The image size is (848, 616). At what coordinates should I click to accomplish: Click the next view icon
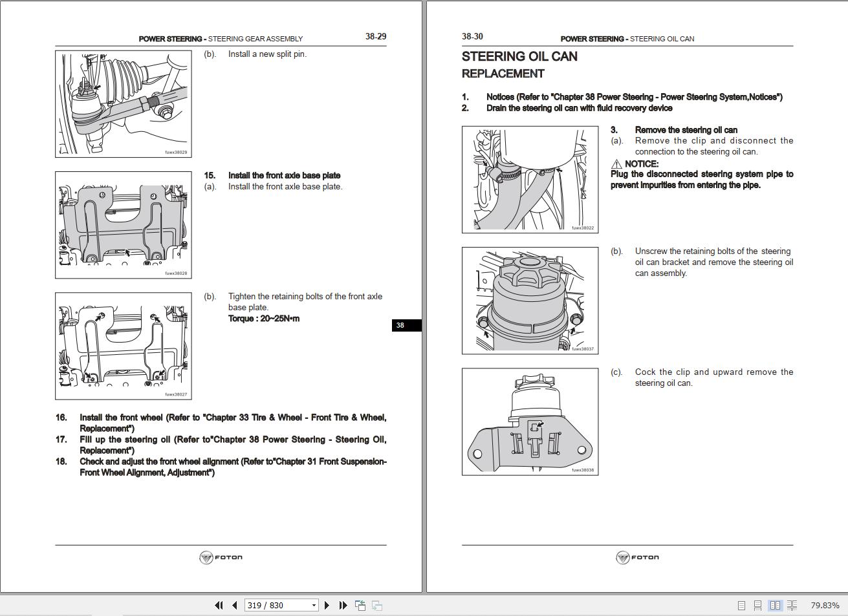[x=376, y=605]
